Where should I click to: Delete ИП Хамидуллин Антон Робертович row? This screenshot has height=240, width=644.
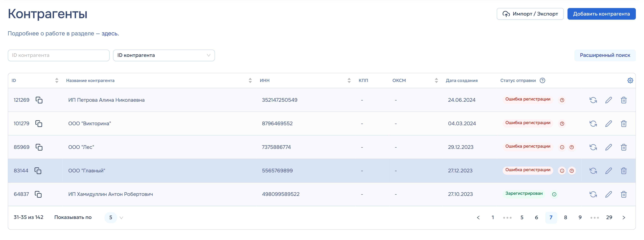(624, 194)
